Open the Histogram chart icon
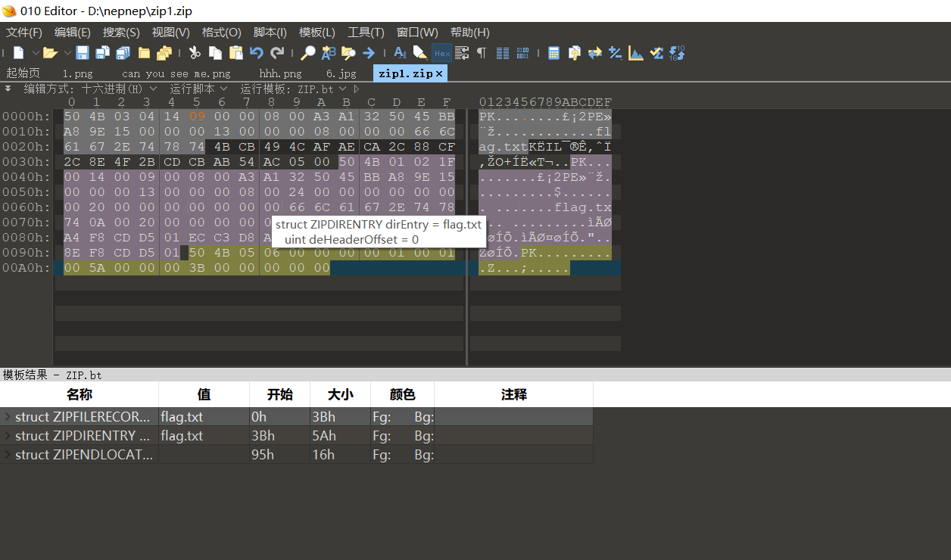951x560 pixels. (636, 53)
